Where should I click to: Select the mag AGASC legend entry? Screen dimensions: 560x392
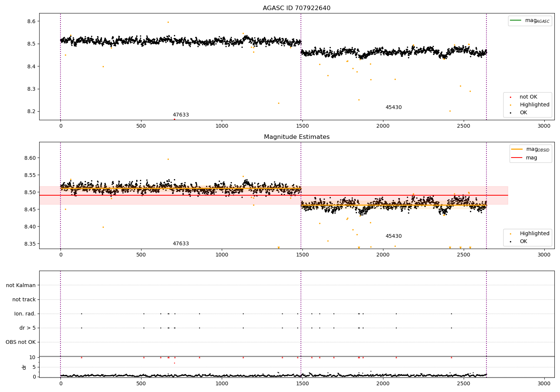click(530, 21)
